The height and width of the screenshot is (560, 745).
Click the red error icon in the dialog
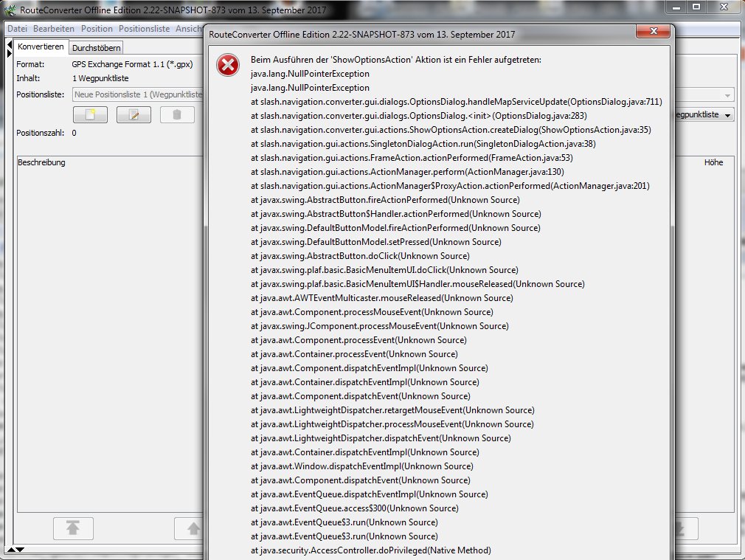click(227, 66)
